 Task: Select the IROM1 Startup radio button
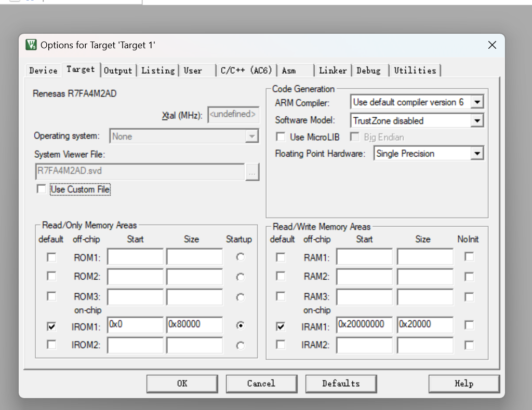pyautogui.click(x=240, y=325)
